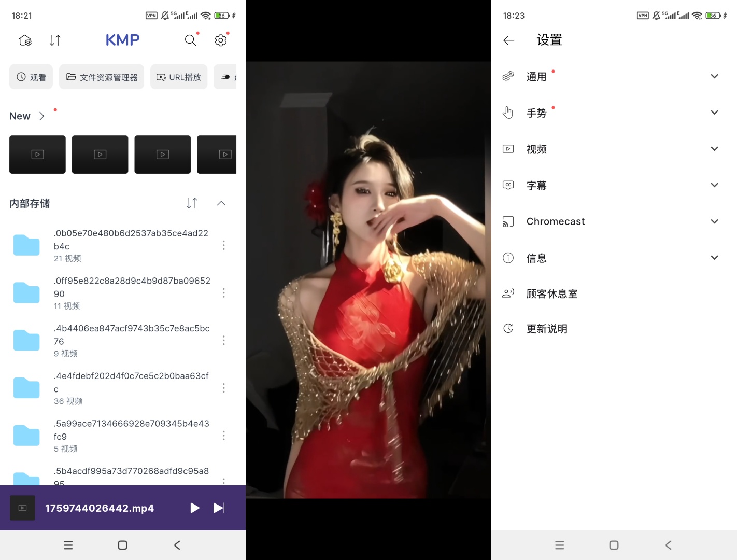Go back from the 设置 screen
This screenshot has height=560, width=737.
pyautogui.click(x=508, y=40)
